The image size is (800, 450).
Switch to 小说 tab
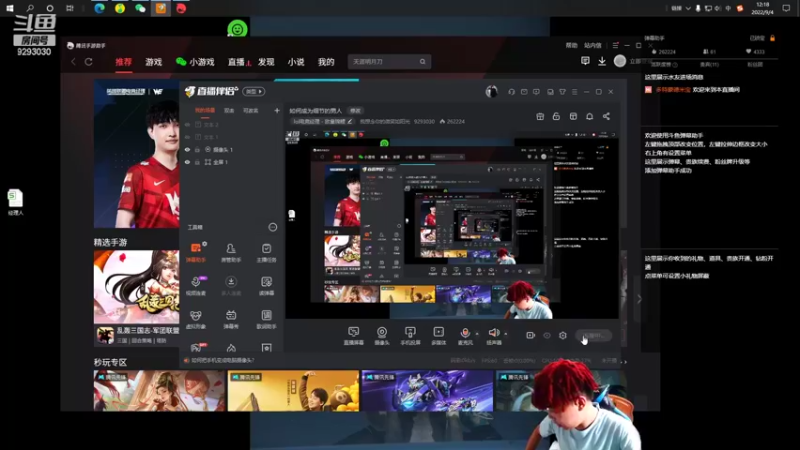tap(296, 62)
